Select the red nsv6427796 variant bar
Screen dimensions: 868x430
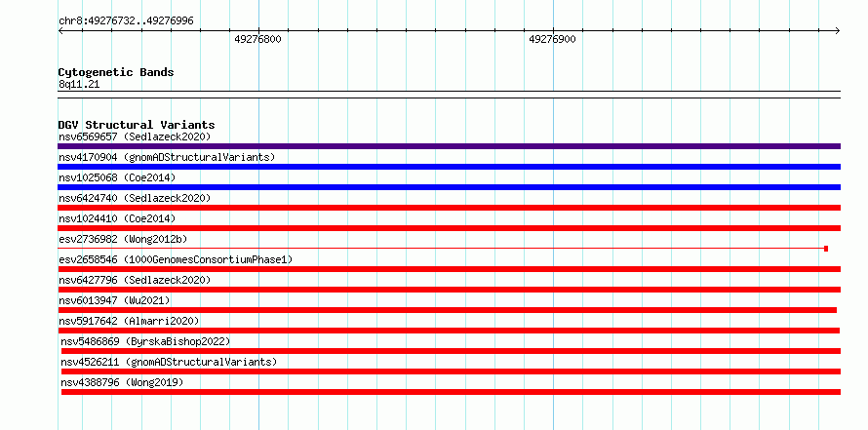[449, 290]
